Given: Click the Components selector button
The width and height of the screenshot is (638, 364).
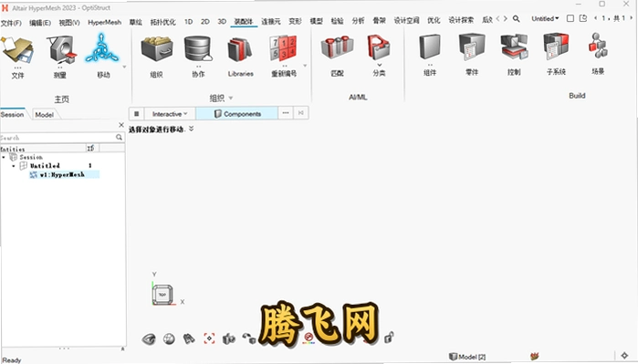Looking at the screenshot, I should 237,114.
